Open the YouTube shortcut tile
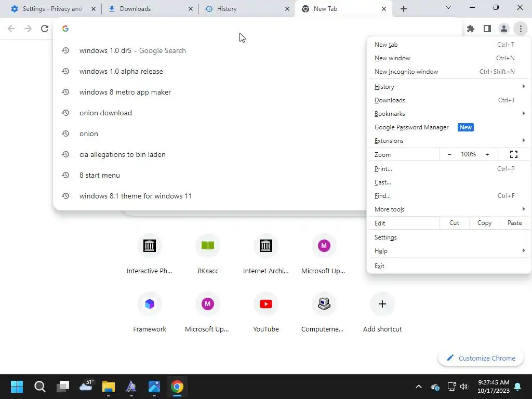Screen dimensions: 532x399 point(265,312)
